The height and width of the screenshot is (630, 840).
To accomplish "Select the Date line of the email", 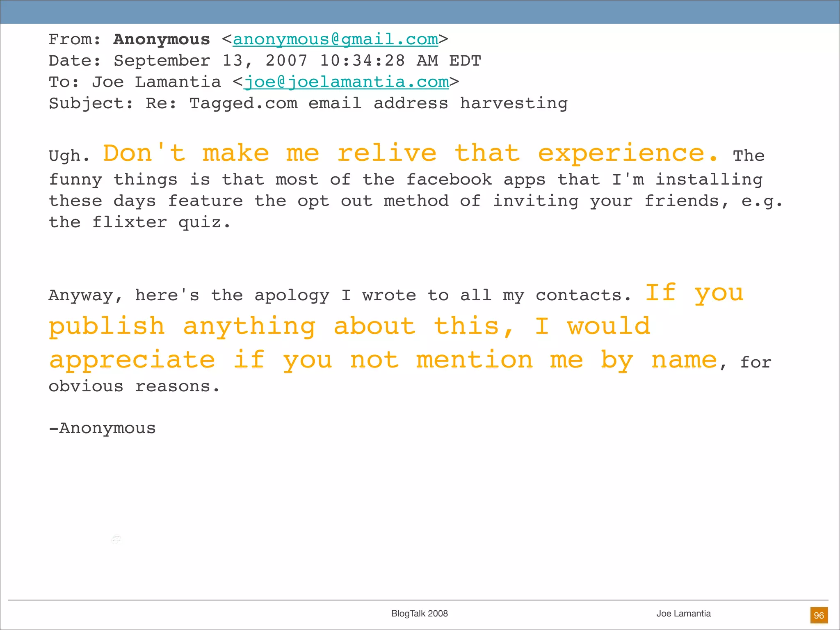I will click(x=265, y=61).
